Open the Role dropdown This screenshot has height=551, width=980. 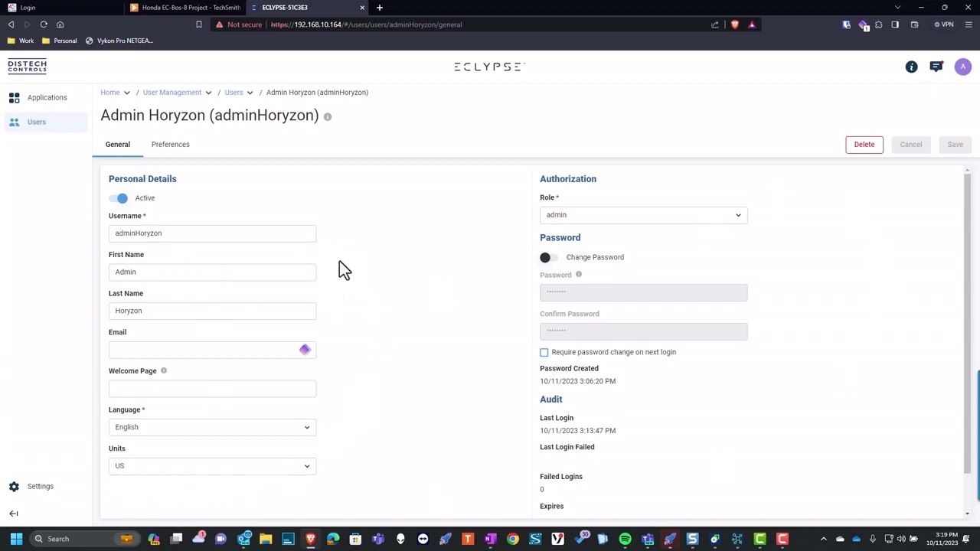coord(643,215)
